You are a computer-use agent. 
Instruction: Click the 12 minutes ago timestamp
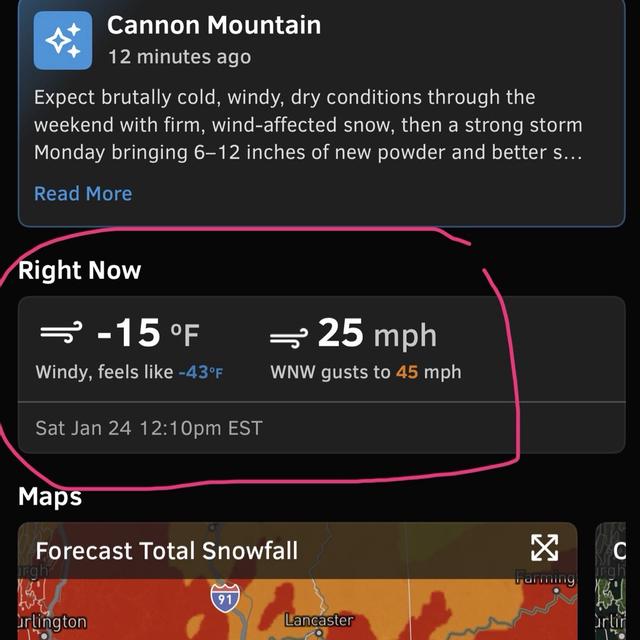pyautogui.click(x=179, y=57)
